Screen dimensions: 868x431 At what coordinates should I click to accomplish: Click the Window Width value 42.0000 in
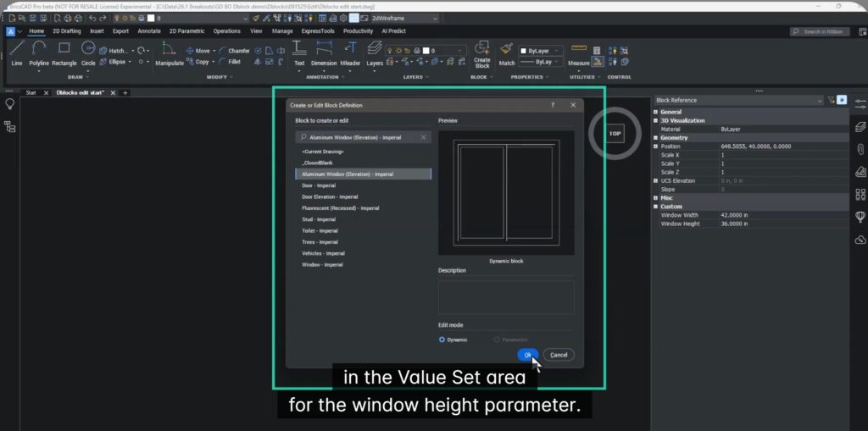(735, 215)
